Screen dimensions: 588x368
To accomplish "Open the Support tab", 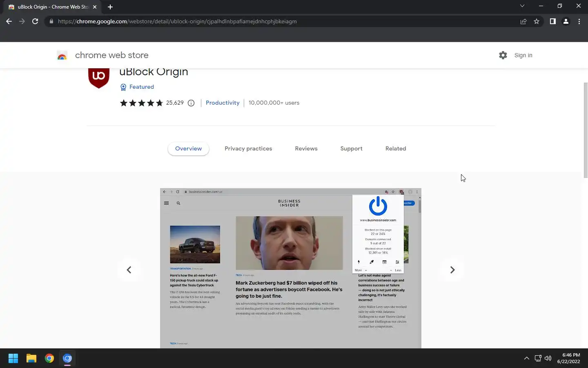I will click(351, 149).
